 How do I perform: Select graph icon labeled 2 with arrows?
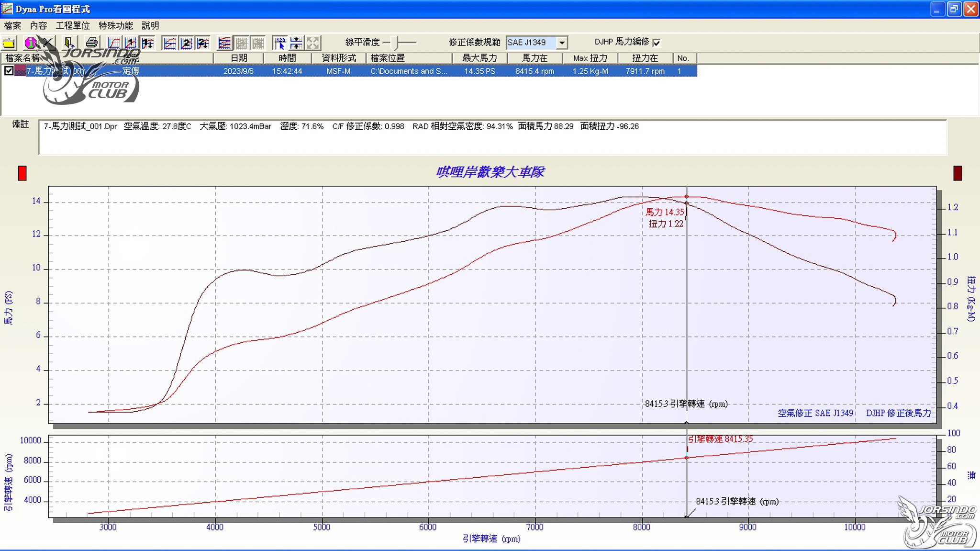coord(203,43)
